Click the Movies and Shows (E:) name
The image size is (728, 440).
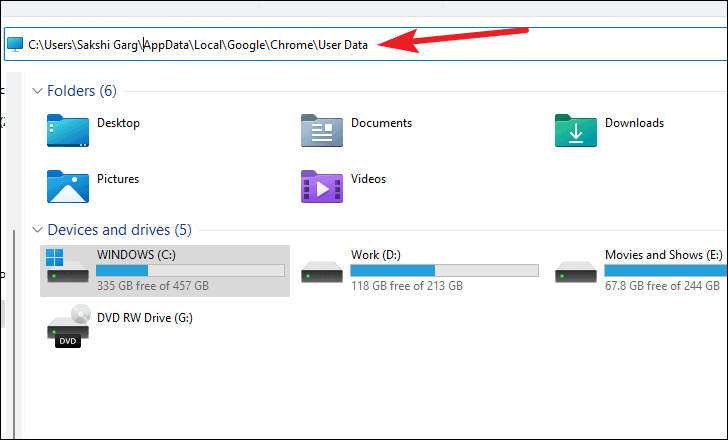point(664,255)
